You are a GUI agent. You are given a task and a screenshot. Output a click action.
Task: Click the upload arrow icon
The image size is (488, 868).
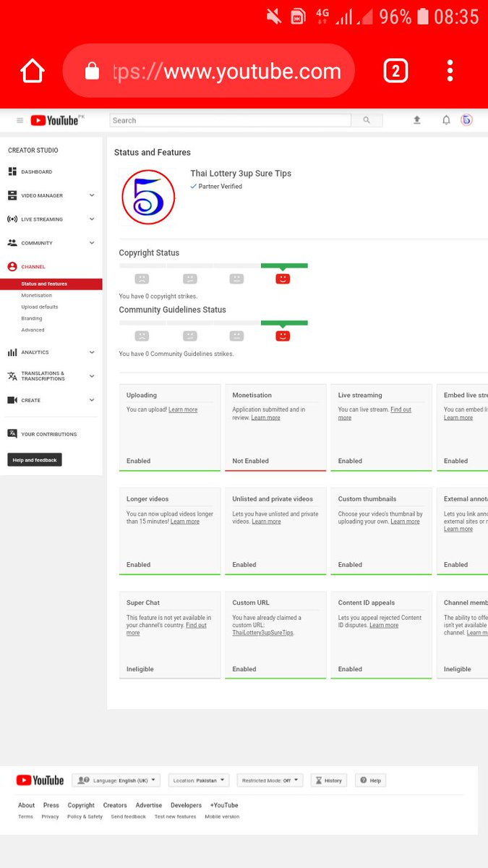[417, 120]
